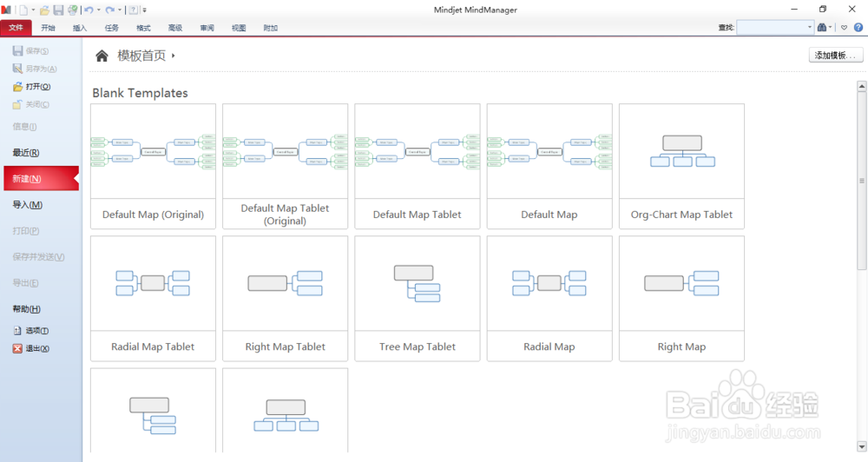Open the 附加 ribbon tab
This screenshot has width=868, height=462.
pyautogui.click(x=271, y=28)
